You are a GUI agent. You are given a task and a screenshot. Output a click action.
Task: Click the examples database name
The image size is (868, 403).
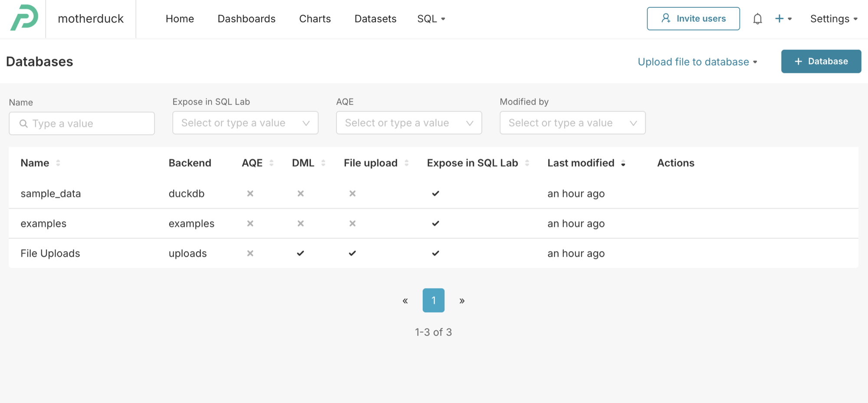click(x=43, y=223)
